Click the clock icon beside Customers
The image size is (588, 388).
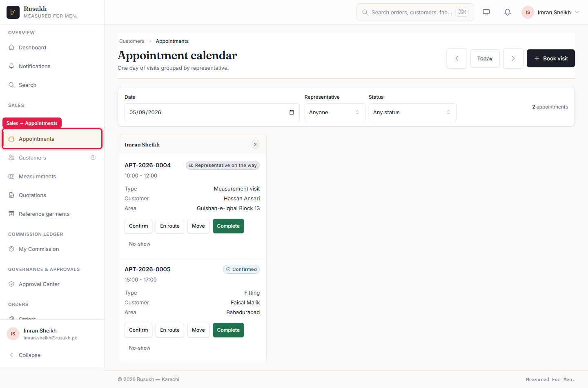(93, 157)
